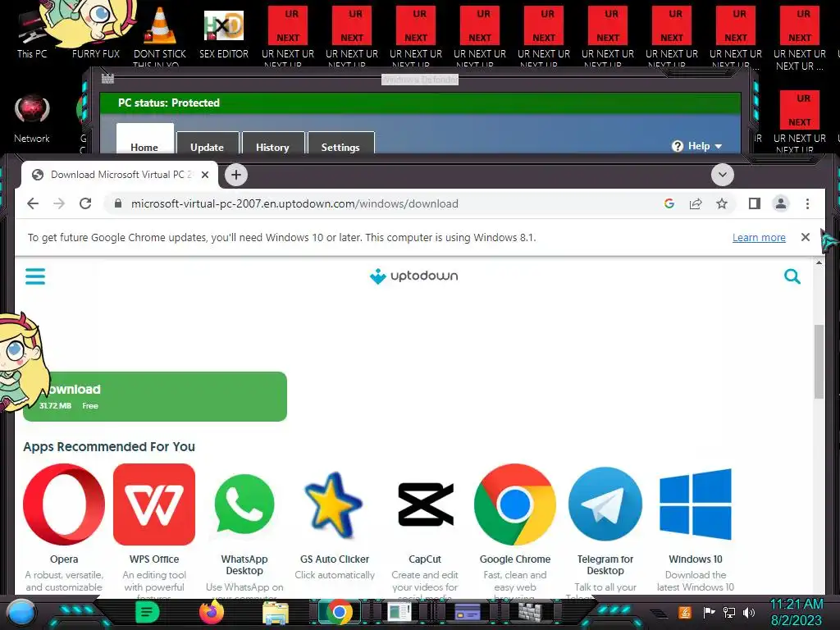
Task: Dismiss the Chrome update notice
Action: pyautogui.click(x=806, y=237)
